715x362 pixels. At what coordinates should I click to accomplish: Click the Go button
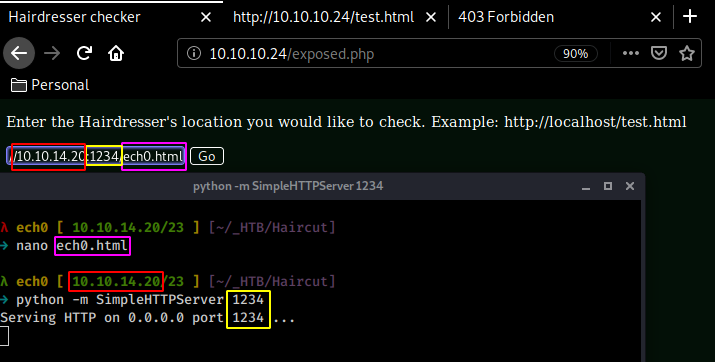pyautogui.click(x=207, y=156)
